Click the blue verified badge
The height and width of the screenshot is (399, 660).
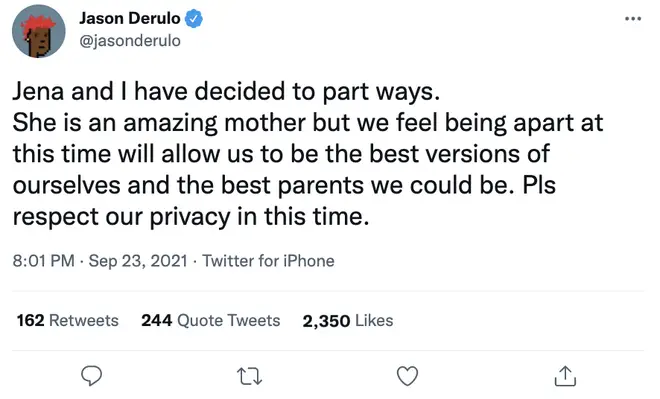(194, 19)
